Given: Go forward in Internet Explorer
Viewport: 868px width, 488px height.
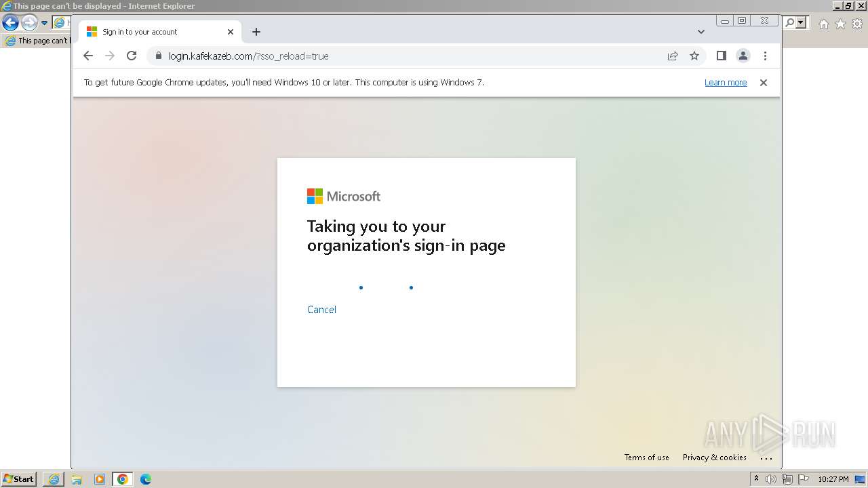Looking at the screenshot, I should click(29, 23).
